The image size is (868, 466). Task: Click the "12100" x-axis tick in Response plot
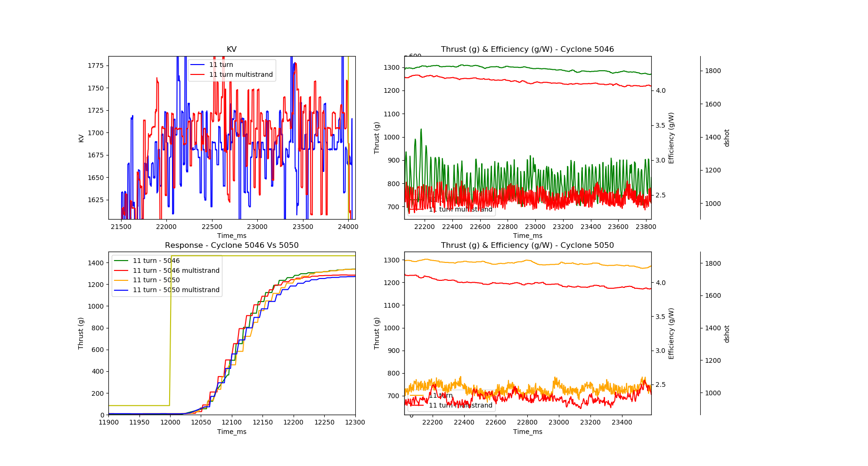[x=232, y=423]
